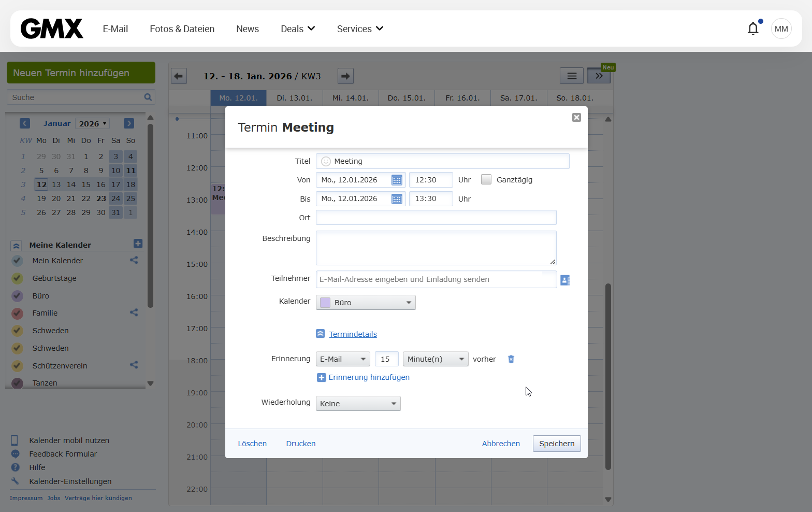Open the date picker for Von date
Image resolution: width=812 pixels, height=512 pixels.
pyautogui.click(x=397, y=180)
